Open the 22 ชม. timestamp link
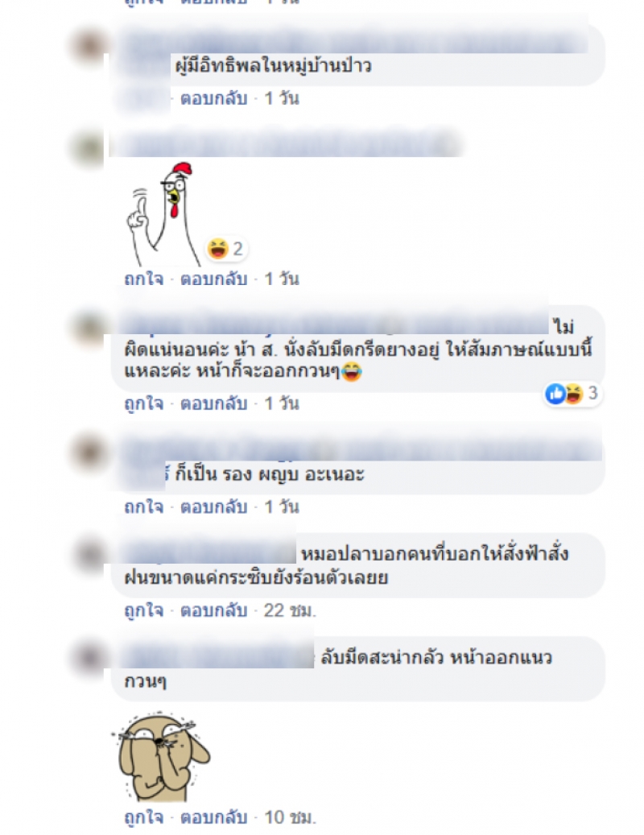 point(290,610)
